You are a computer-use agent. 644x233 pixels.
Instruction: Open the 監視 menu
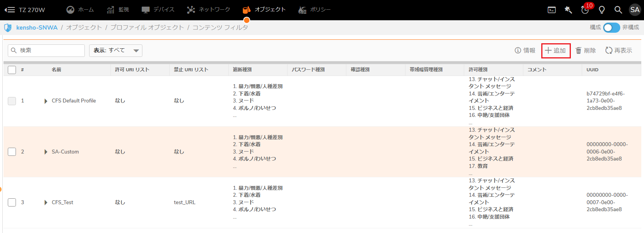[124, 10]
